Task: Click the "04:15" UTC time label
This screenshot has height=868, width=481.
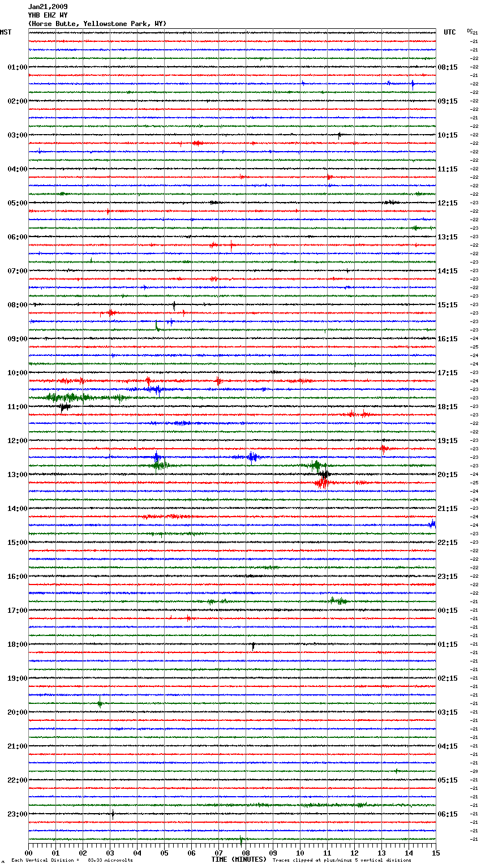Action: tap(448, 746)
